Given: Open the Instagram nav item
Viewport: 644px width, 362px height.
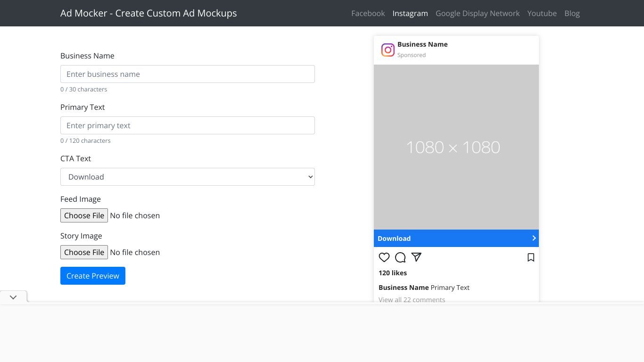Looking at the screenshot, I should pyautogui.click(x=410, y=13).
